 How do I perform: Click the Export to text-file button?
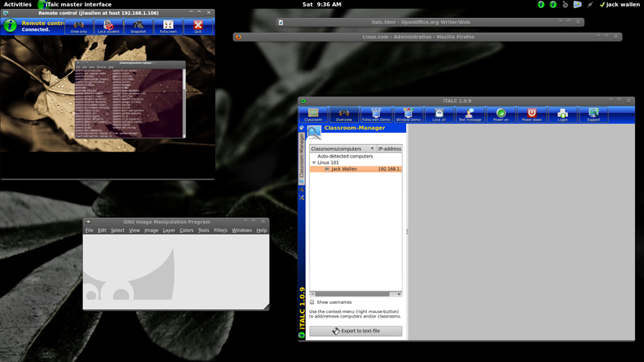356,331
